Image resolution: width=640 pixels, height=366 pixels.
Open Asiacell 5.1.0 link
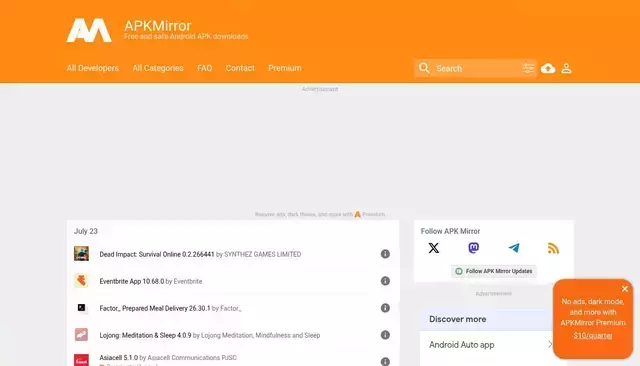click(119, 357)
